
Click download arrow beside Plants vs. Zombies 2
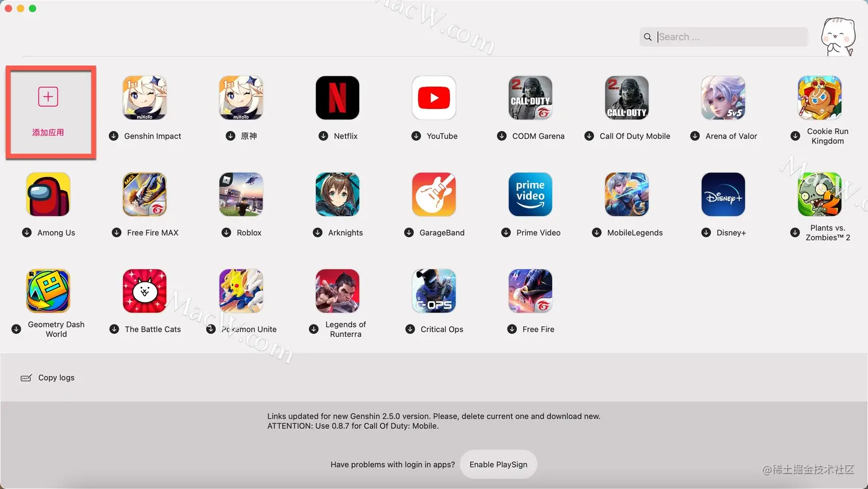click(795, 233)
